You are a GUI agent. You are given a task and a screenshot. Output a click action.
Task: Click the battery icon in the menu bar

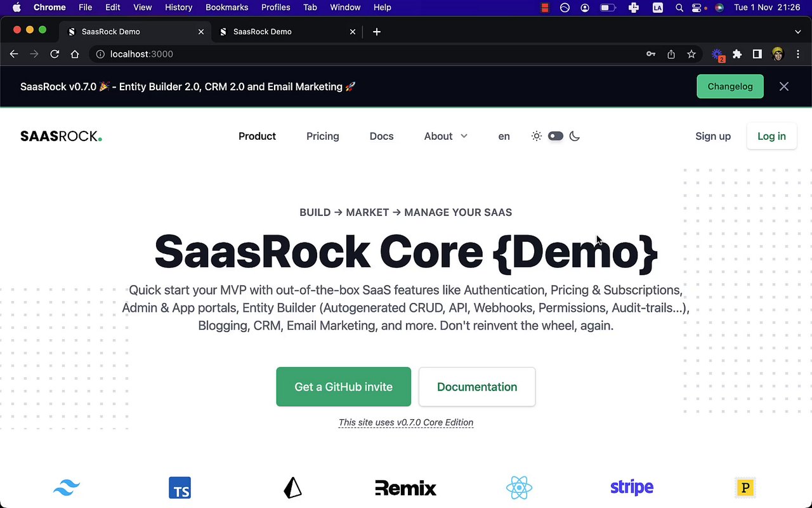click(608, 8)
